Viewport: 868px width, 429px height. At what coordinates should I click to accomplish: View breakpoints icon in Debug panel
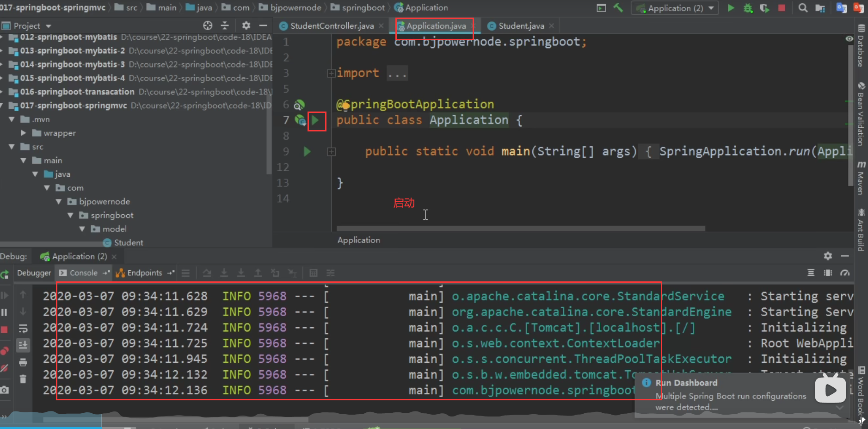tap(4, 351)
